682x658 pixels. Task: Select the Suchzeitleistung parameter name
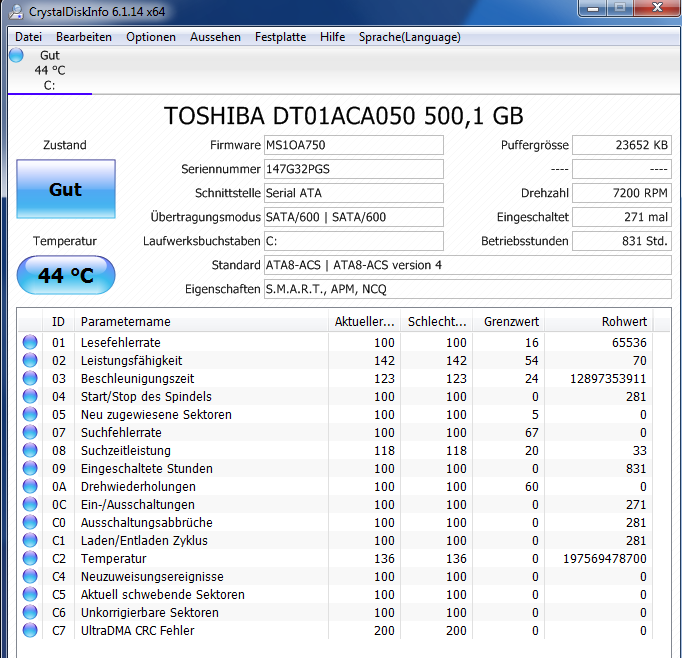click(x=126, y=451)
